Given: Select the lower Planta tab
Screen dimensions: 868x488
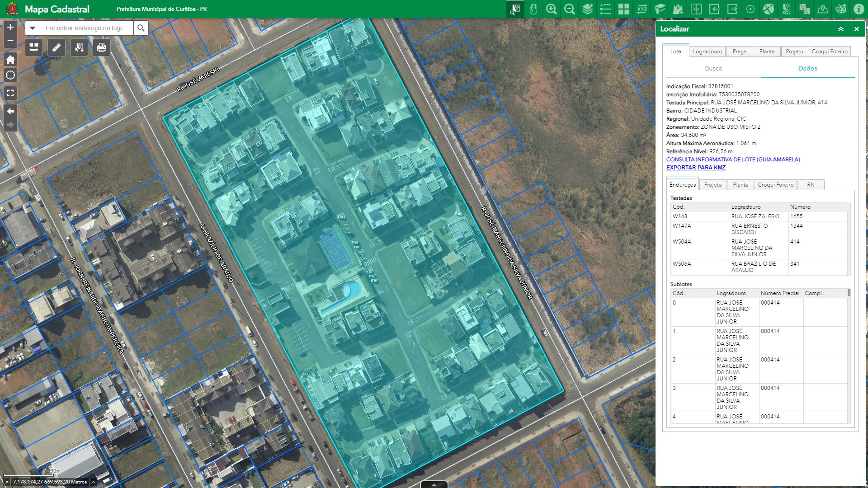Looking at the screenshot, I should [740, 184].
